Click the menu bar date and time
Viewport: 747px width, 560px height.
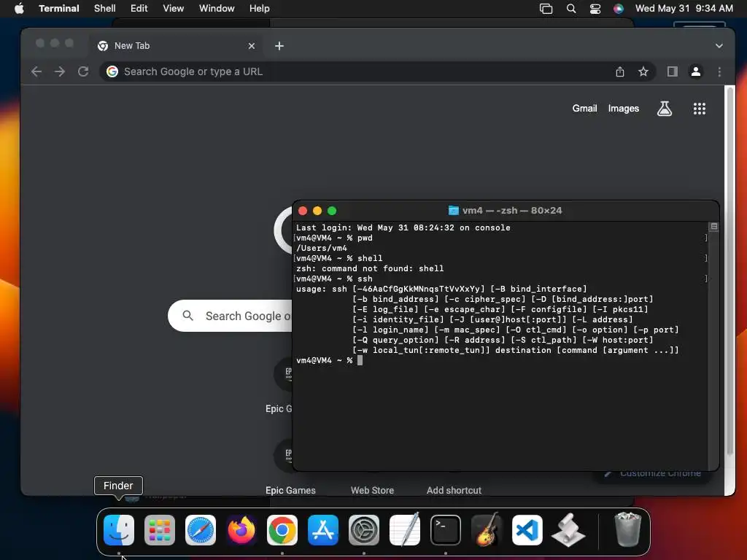684,9
